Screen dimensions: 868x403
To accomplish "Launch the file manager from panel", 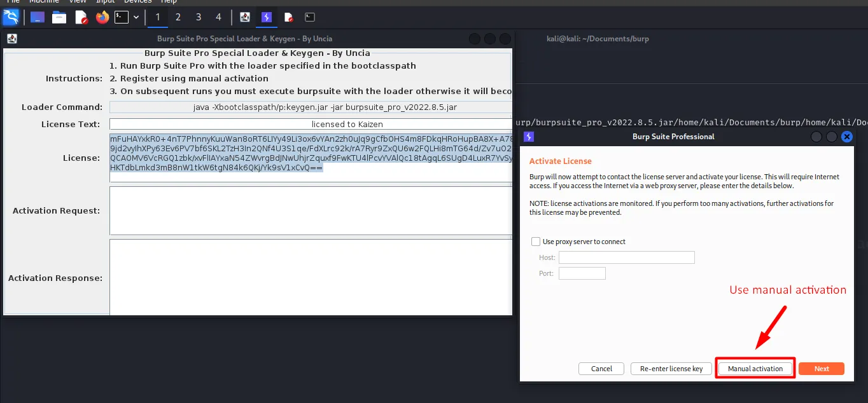I will point(59,17).
